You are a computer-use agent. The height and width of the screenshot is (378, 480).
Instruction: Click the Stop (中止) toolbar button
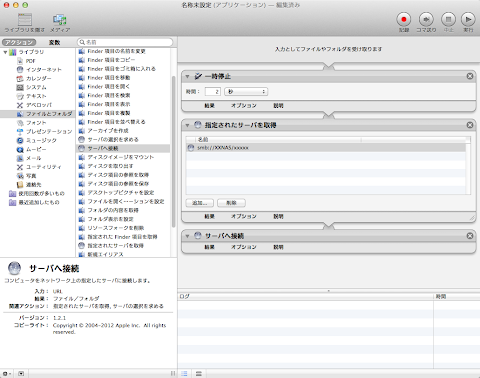448,19
